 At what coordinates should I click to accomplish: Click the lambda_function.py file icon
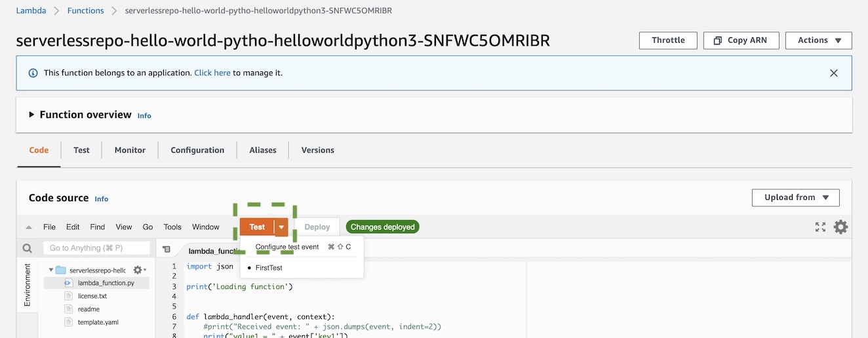point(68,283)
